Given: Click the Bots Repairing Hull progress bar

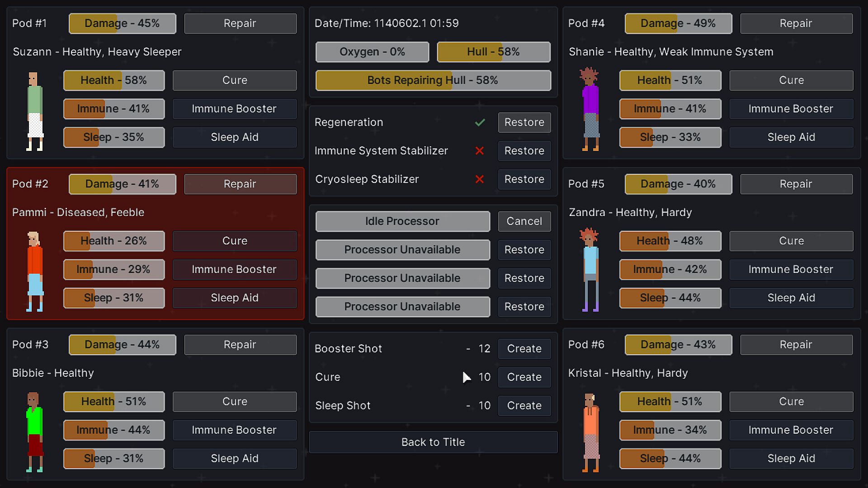Looking at the screenshot, I should click(433, 80).
